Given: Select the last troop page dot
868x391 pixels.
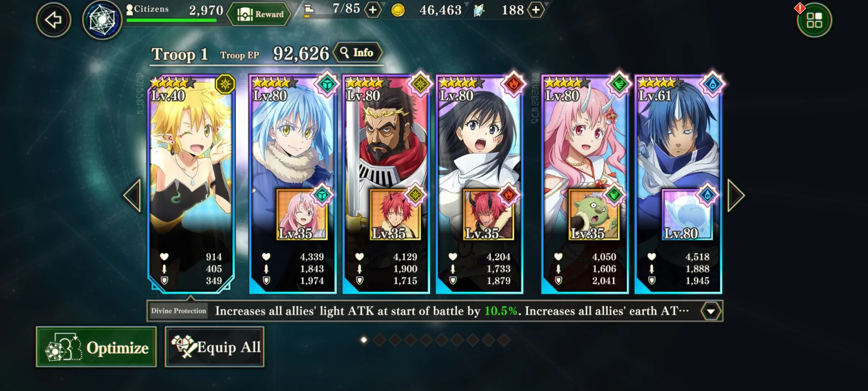Looking at the screenshot, I should [504, 340].
